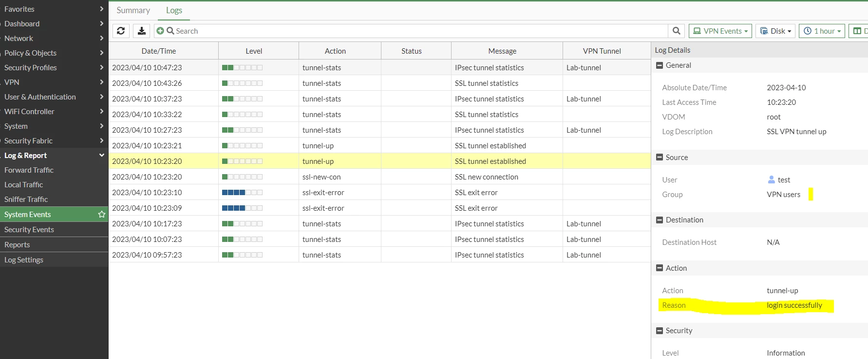
Task: Collapse the General section
Action: (x=660, y=65)
